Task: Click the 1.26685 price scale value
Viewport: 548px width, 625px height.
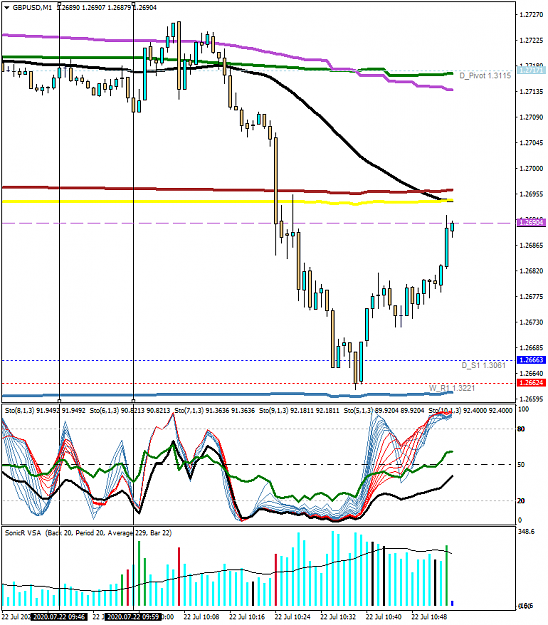Action: click(531, 348)
